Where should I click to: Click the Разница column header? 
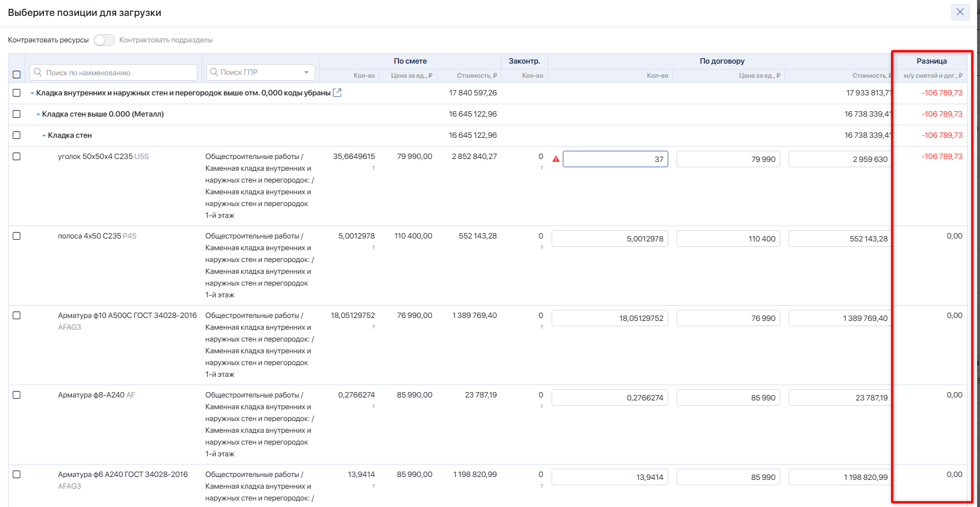tap(931, 61)
